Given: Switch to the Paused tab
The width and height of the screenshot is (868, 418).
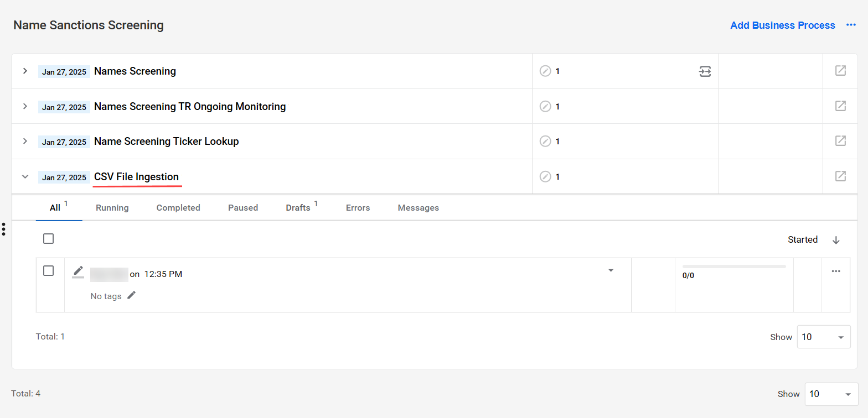Looking at the screenshot, I should [x=243, y=208].
